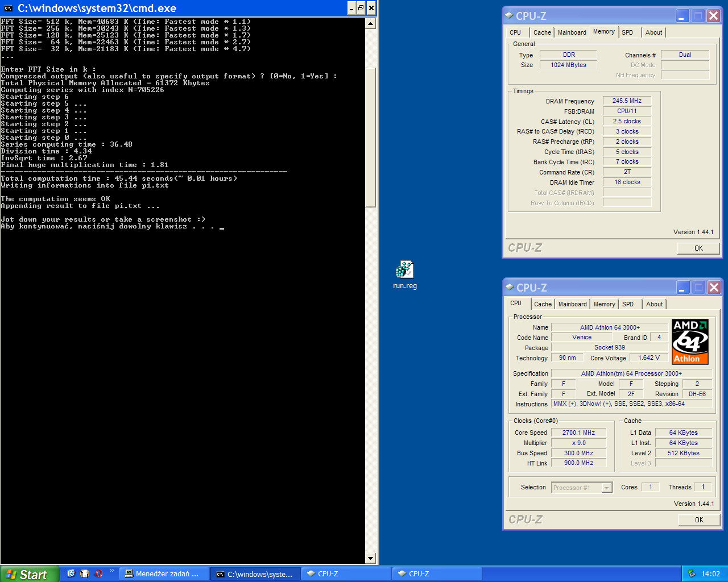Open the Mainboard tab in the lower CPU-Z window
The width and height of the screenshot is (728, 582).
click(572, 304)
